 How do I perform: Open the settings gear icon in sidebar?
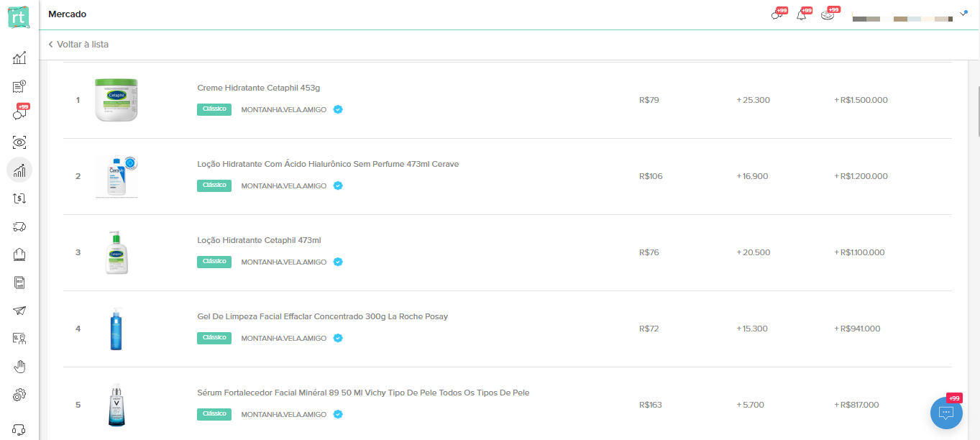[19, 395]
